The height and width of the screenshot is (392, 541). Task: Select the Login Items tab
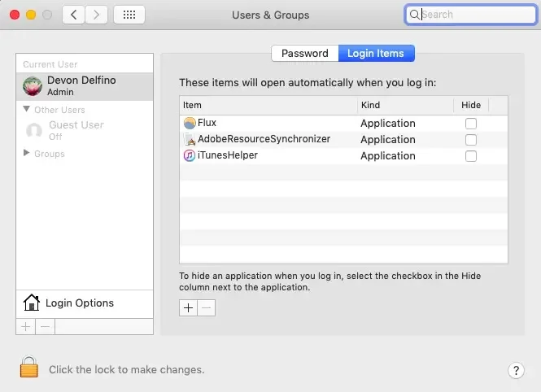click(x=376, y=54)
